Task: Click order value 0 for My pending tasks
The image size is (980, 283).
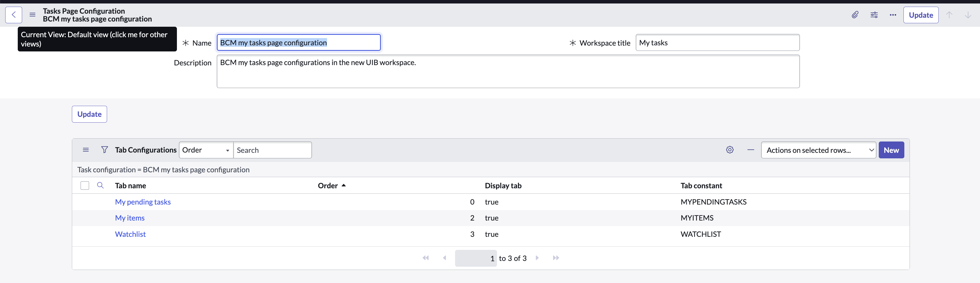Action: (x=472, y=202)
